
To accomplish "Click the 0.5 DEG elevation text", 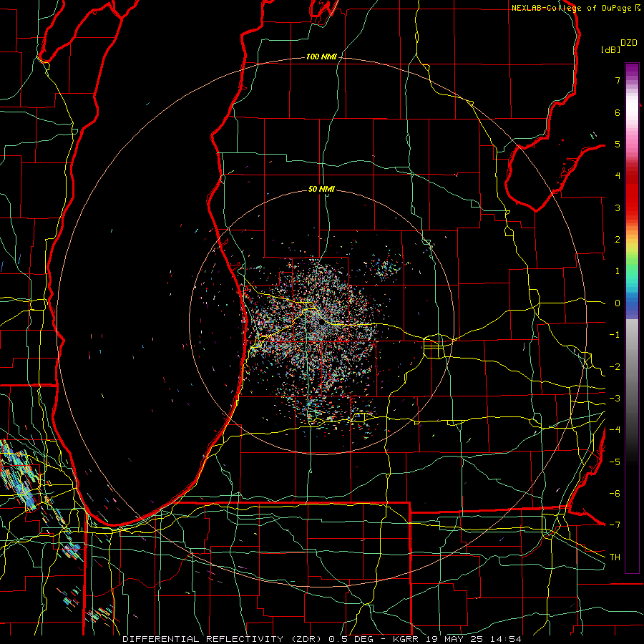I will click(x=351, y=639).
